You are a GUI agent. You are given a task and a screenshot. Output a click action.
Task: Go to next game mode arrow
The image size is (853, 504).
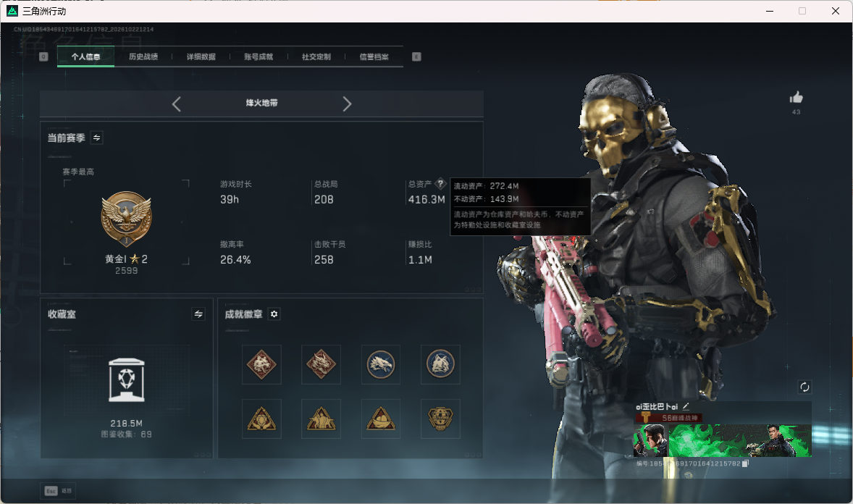tap(347, 104)
